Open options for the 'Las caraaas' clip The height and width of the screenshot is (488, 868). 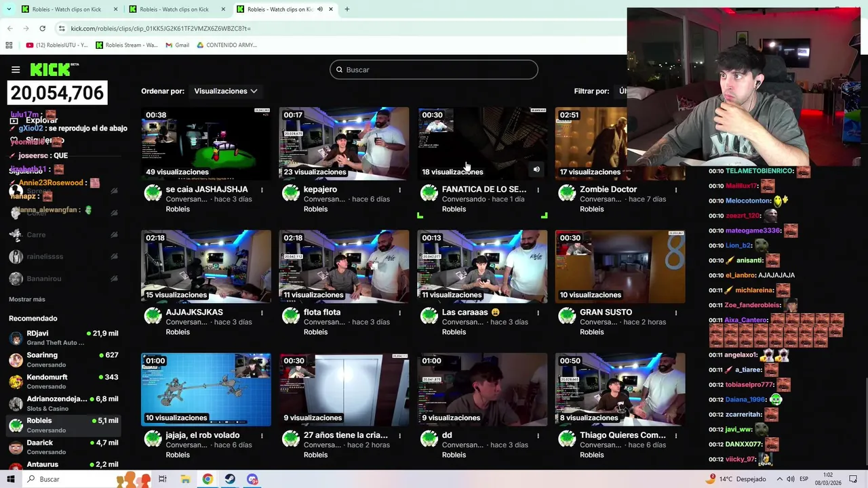coord(538,312)
